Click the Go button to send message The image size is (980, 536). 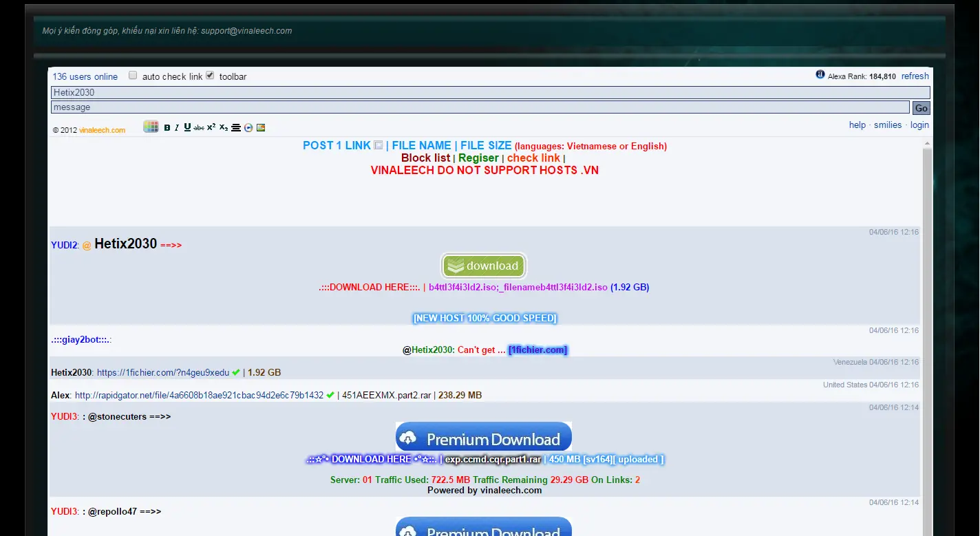[921, 108]
